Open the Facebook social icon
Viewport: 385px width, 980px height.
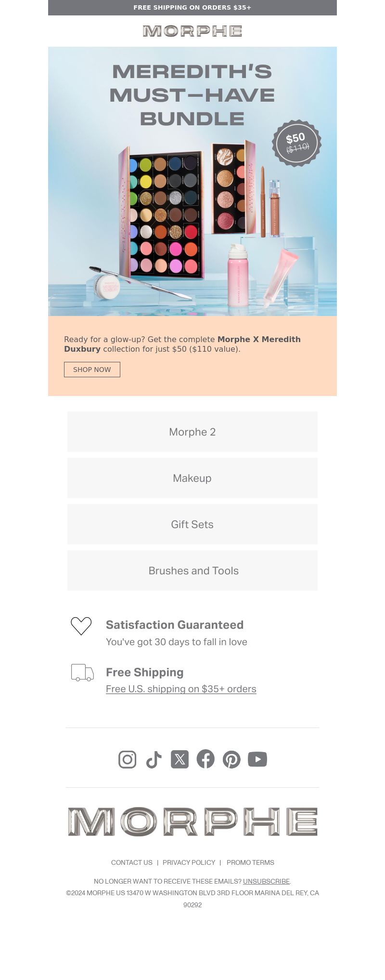click(x=205, y=759)
